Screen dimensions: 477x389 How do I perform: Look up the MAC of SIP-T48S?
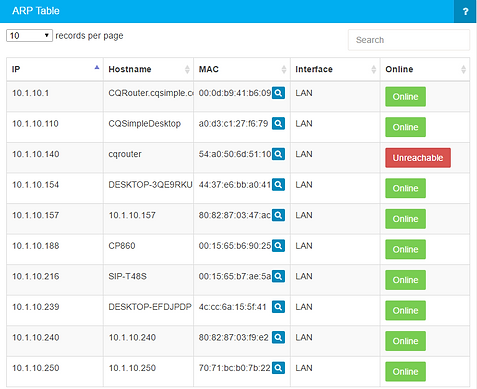(278, 276)
